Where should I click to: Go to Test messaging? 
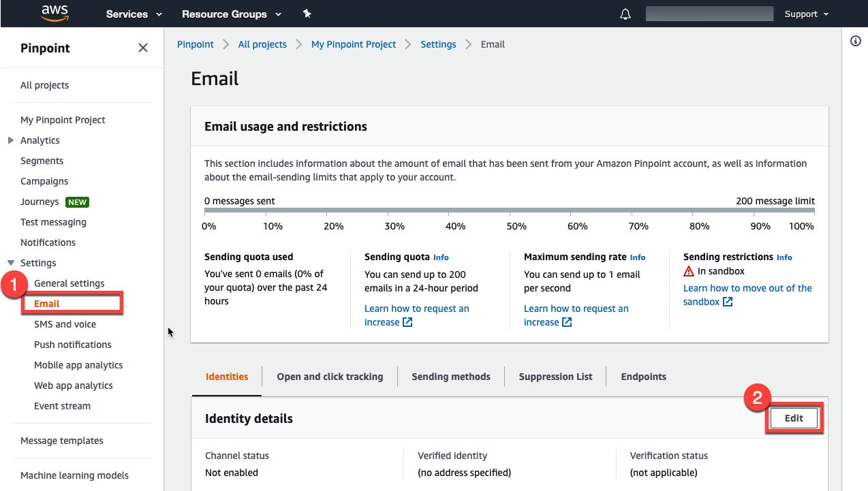click(x=53, y=222)
